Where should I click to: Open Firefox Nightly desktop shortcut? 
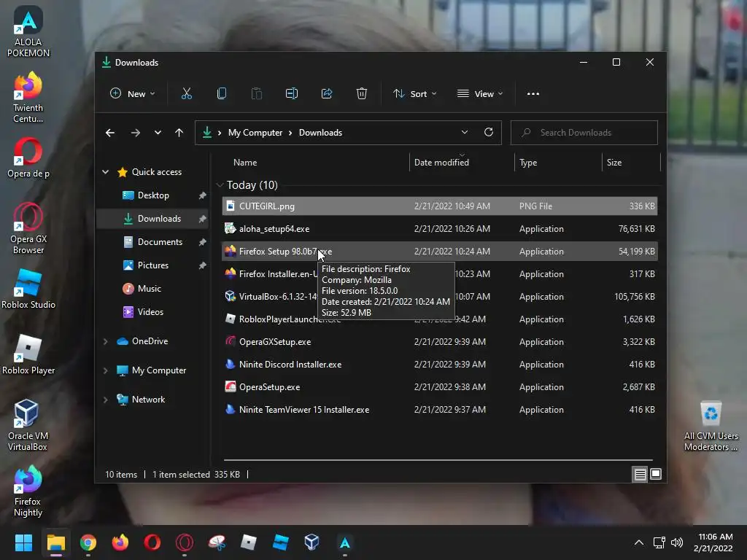coord(28,491)
